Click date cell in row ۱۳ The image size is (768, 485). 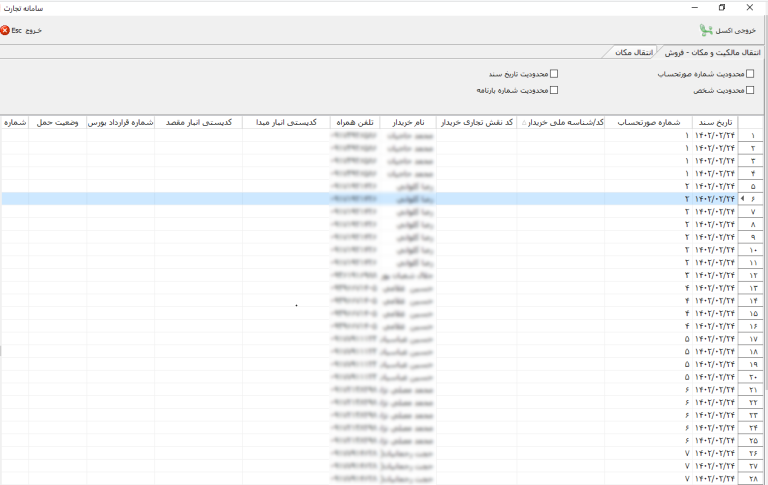pos(715,288)
